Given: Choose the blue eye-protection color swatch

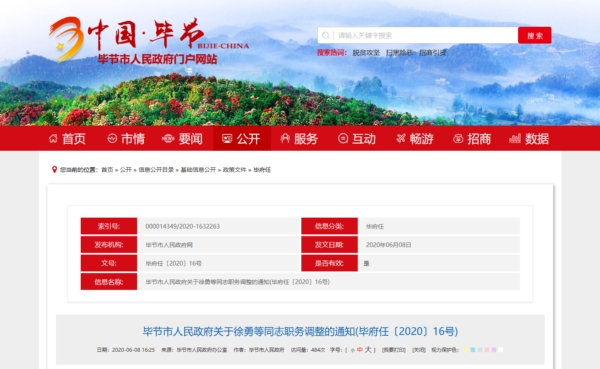Looking at the screenshot, I should point(473,350).
